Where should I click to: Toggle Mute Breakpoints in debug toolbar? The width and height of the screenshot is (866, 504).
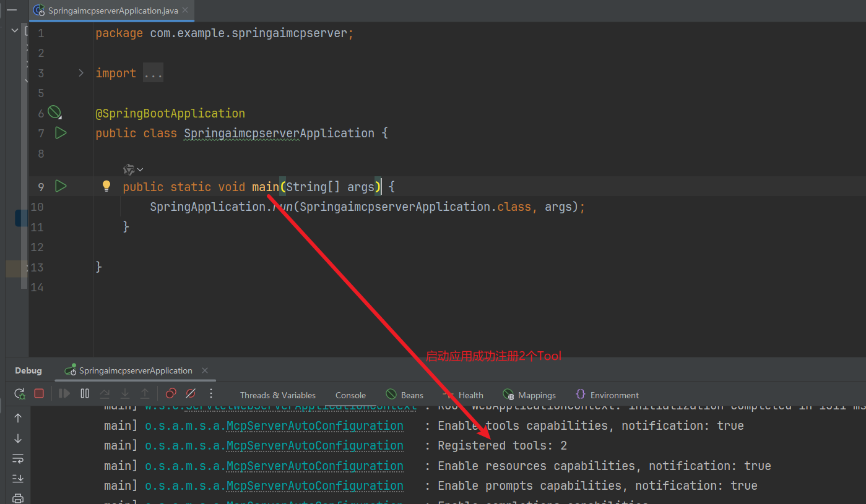(x=191, y=394)
